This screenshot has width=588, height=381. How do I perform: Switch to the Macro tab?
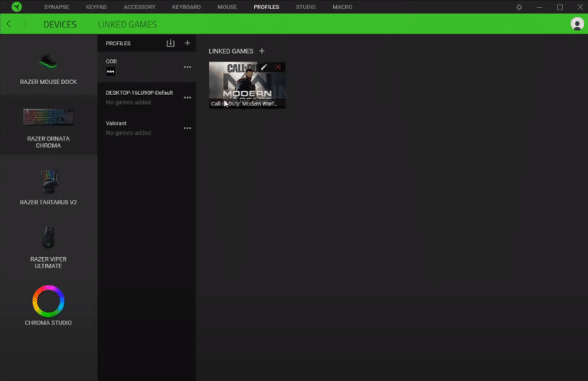pos(342,7)
